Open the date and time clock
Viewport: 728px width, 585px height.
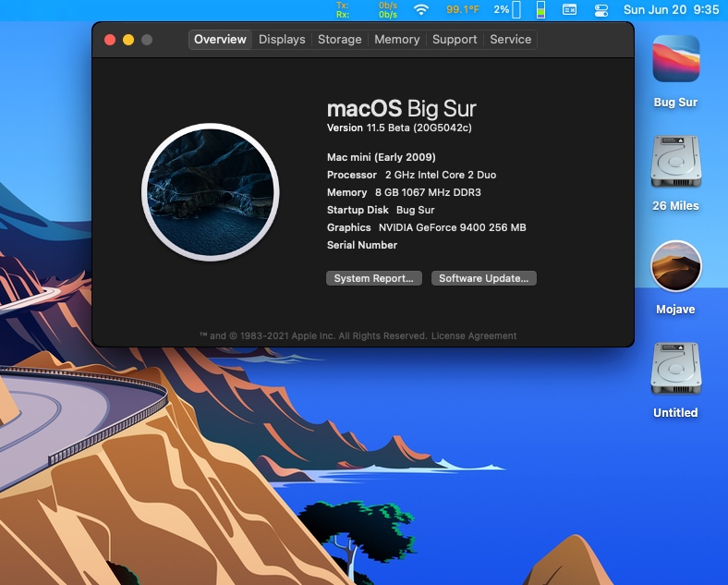click(671, 10)
